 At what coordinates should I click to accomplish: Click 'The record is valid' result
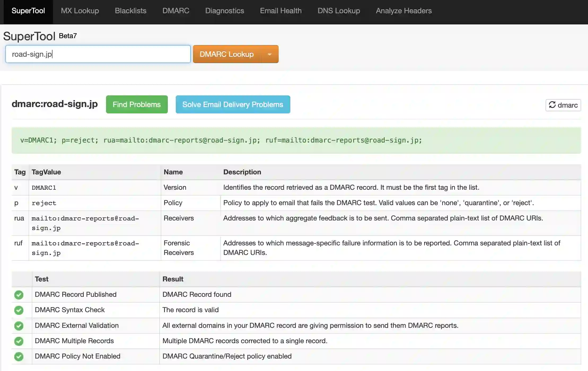pos(190,310)
